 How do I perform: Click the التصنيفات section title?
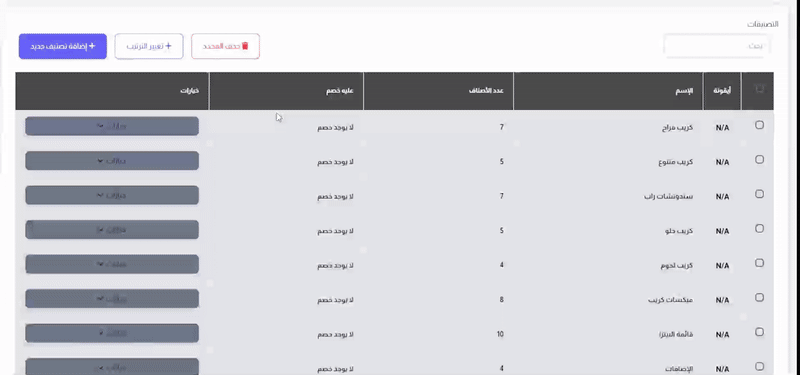(x=763, y=24)
